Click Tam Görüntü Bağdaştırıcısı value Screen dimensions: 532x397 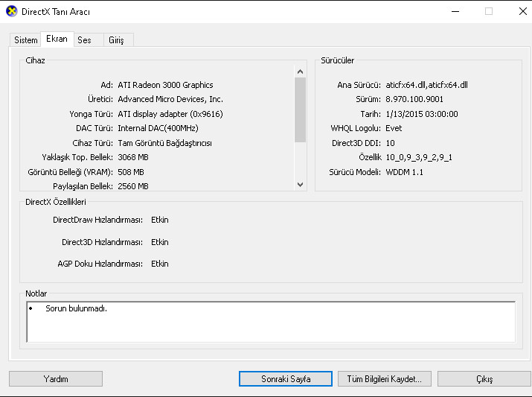point(164,143)
